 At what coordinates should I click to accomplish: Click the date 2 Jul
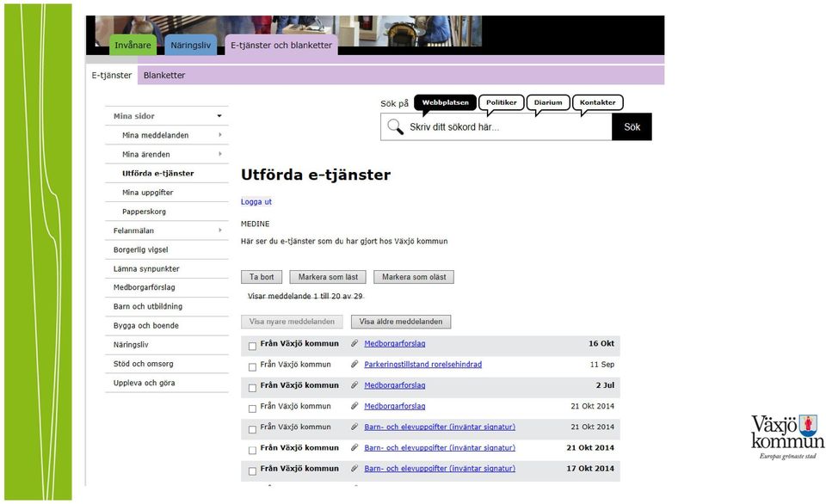[605, 385]
